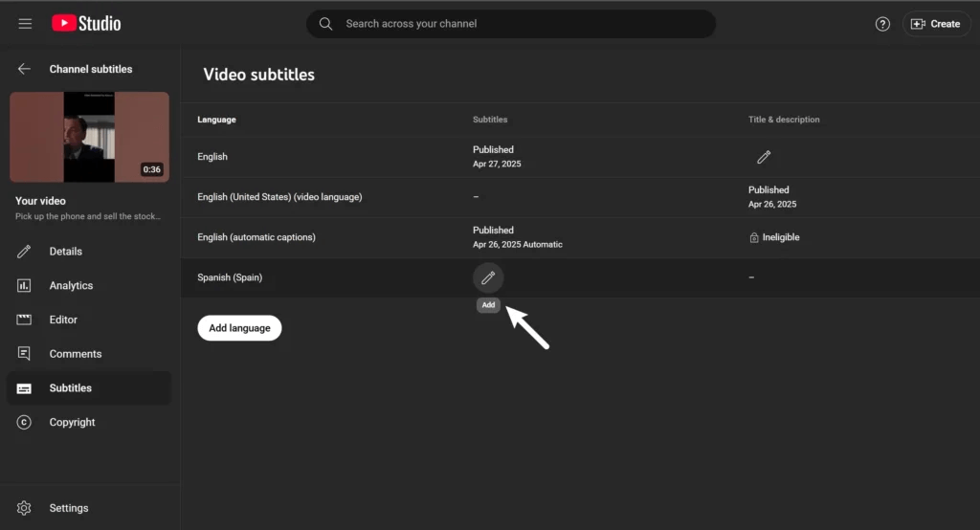
Task: Click the YouTube Studio logo
Action: (86, 23)
